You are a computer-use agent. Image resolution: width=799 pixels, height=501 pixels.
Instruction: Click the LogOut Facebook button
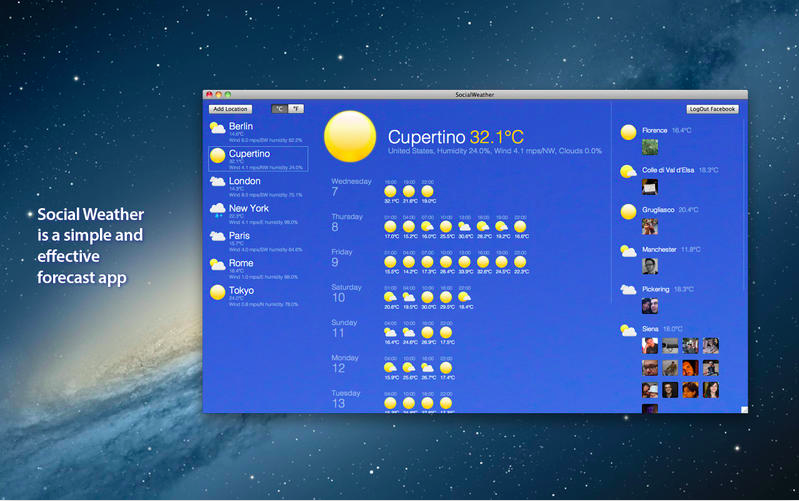712,109
